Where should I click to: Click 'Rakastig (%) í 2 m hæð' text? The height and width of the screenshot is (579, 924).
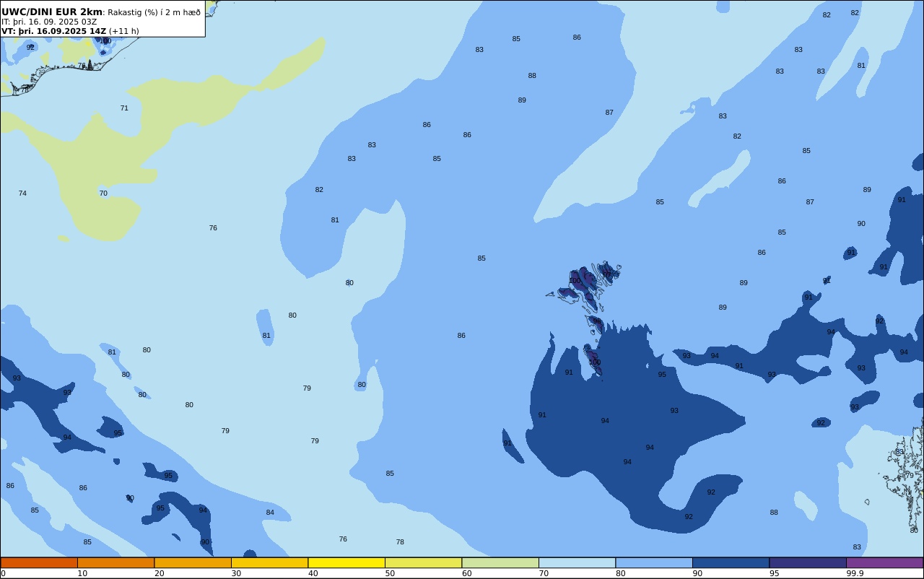pyautogui.click(x=154, y=12)
